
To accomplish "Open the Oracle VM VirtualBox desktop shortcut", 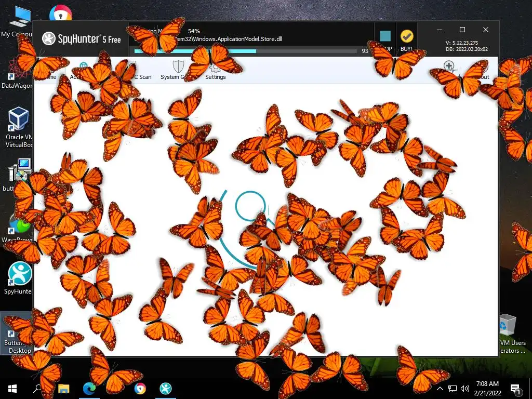I will point(19,128).
